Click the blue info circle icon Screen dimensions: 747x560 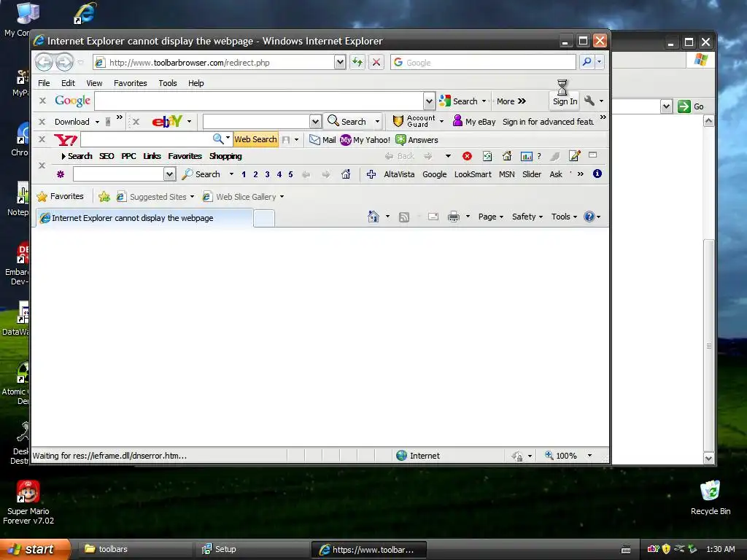597,174
